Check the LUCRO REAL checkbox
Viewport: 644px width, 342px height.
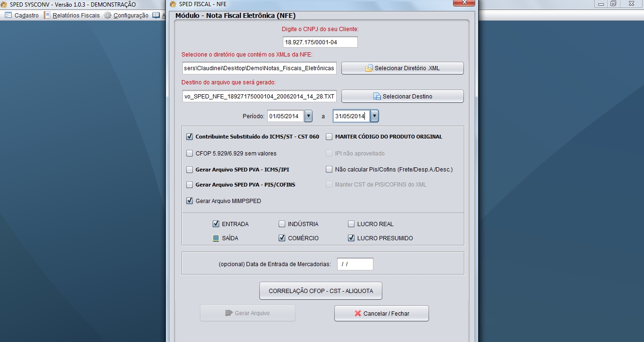[351, 224]
